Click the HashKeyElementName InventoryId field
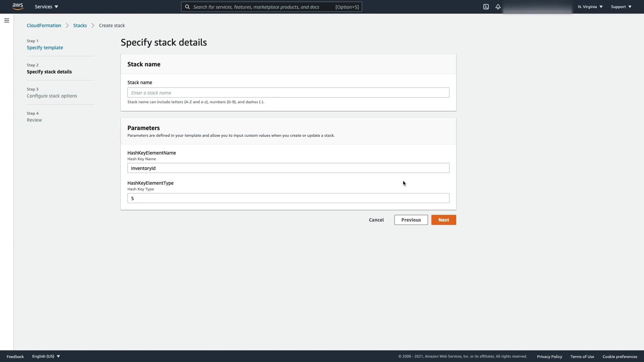 [288, 168]
